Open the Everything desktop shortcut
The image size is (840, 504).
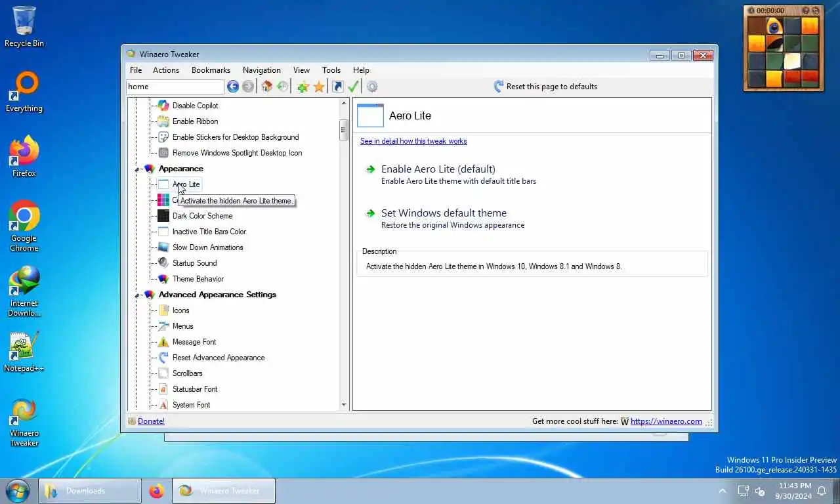coord(24,92)
